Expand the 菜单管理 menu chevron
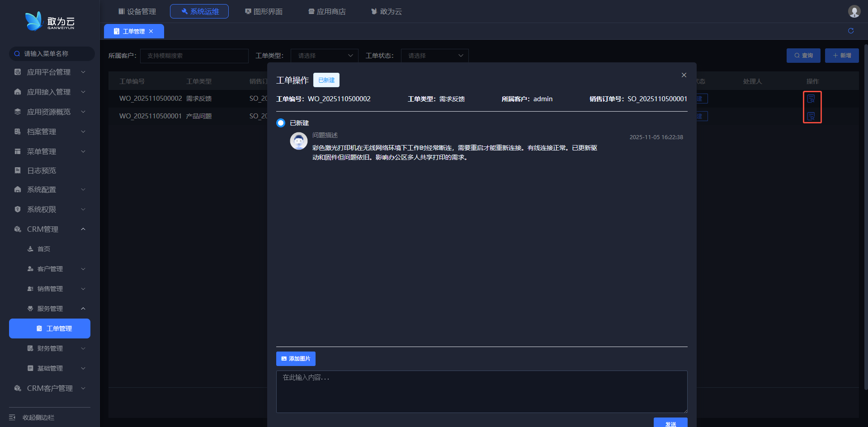 pos(83,151)
